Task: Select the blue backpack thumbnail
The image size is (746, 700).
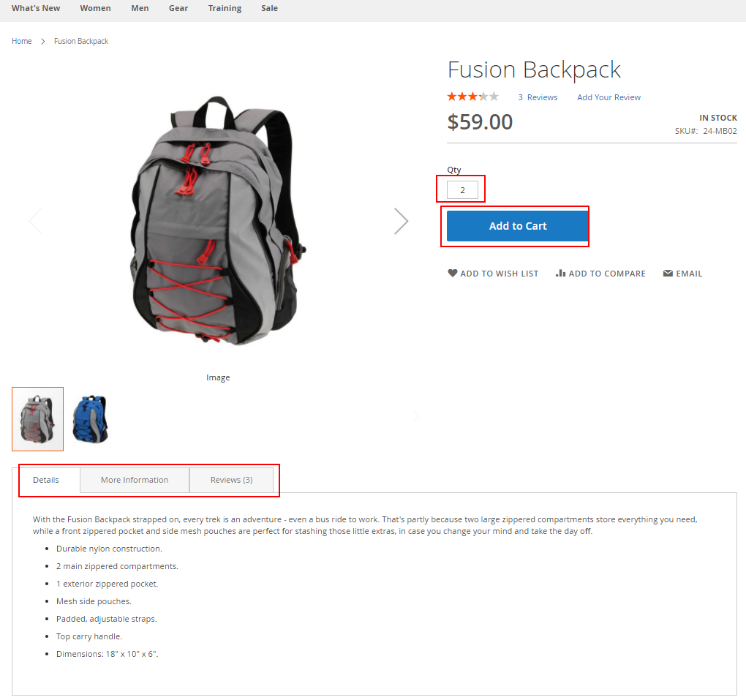Action: pos(91,419)
